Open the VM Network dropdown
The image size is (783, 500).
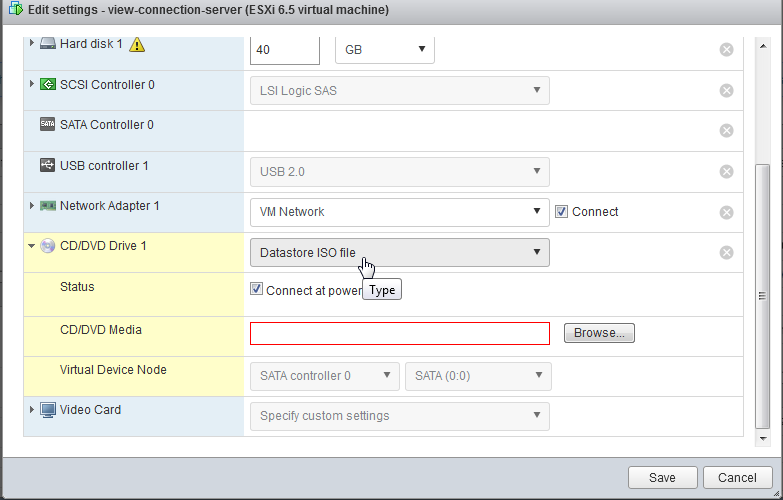[x=399, y=212]
